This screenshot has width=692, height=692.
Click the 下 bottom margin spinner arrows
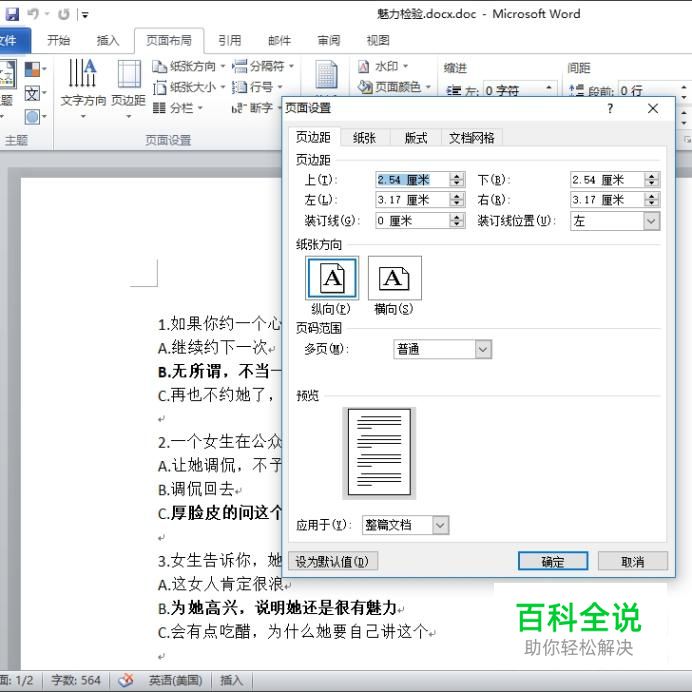[x=652, y=180]
